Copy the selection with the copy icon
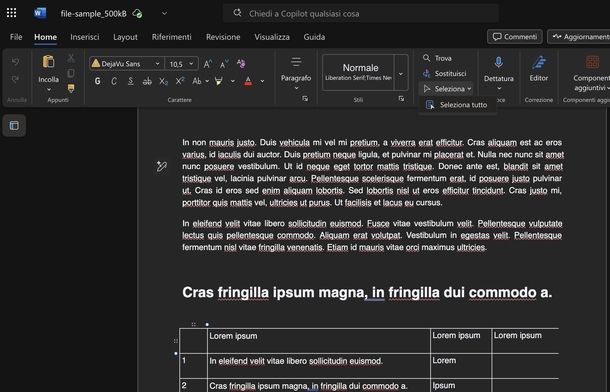The width and height of the screenshot is (610, 392). click(71, 73)
